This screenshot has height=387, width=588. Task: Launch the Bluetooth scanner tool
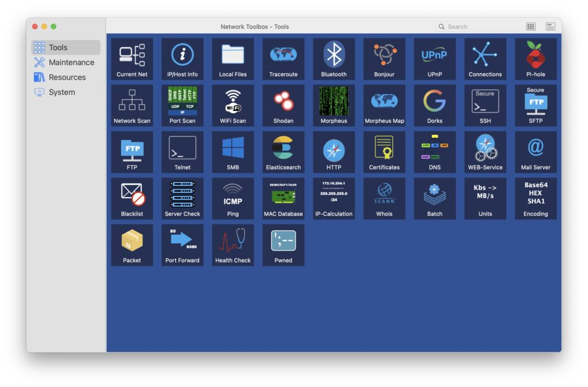334,59
